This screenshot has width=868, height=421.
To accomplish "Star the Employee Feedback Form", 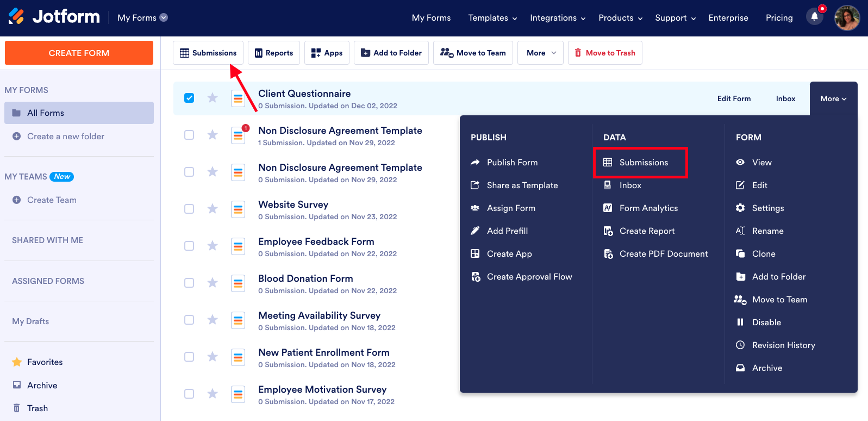I will click(213, 246).
